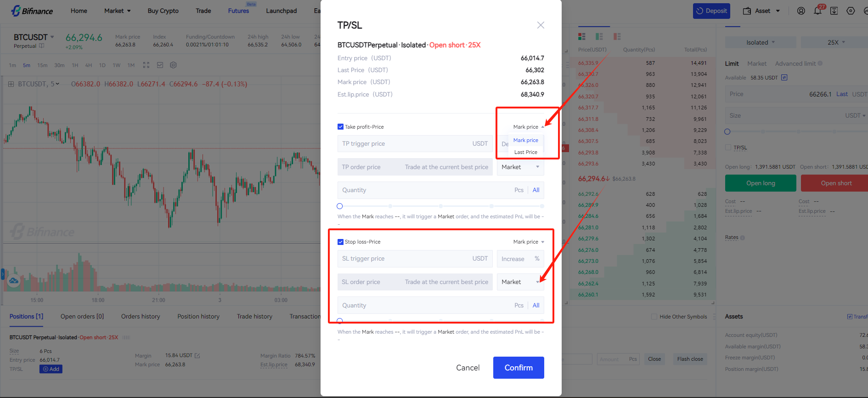Open the user account profile icon
This screenshot has width=868, height=398.
[x=801, y=11]
